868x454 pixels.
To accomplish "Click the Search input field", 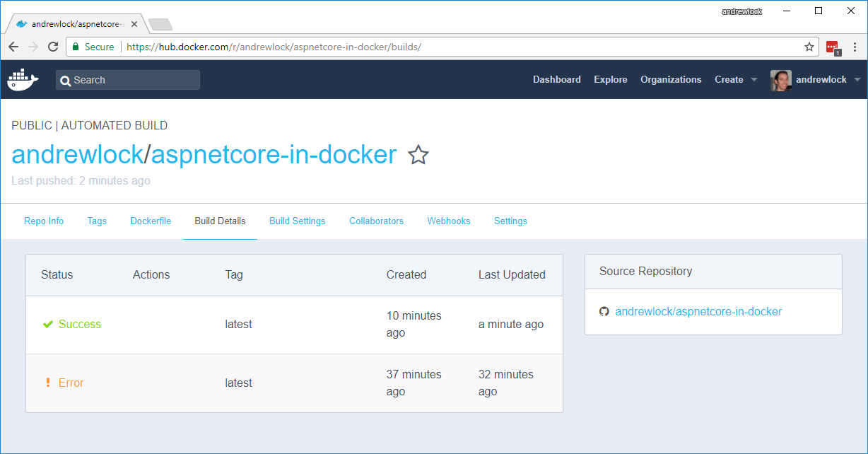I will coord(128,80).
